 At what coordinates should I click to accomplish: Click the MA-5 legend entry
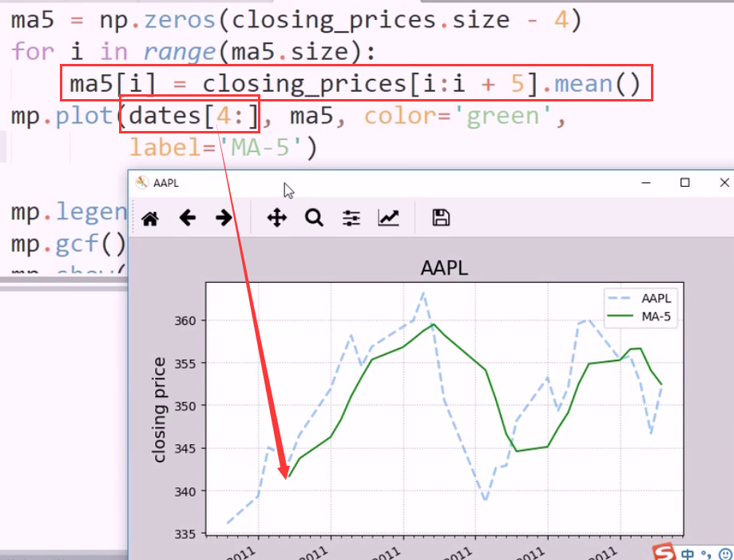pos(640,316)
